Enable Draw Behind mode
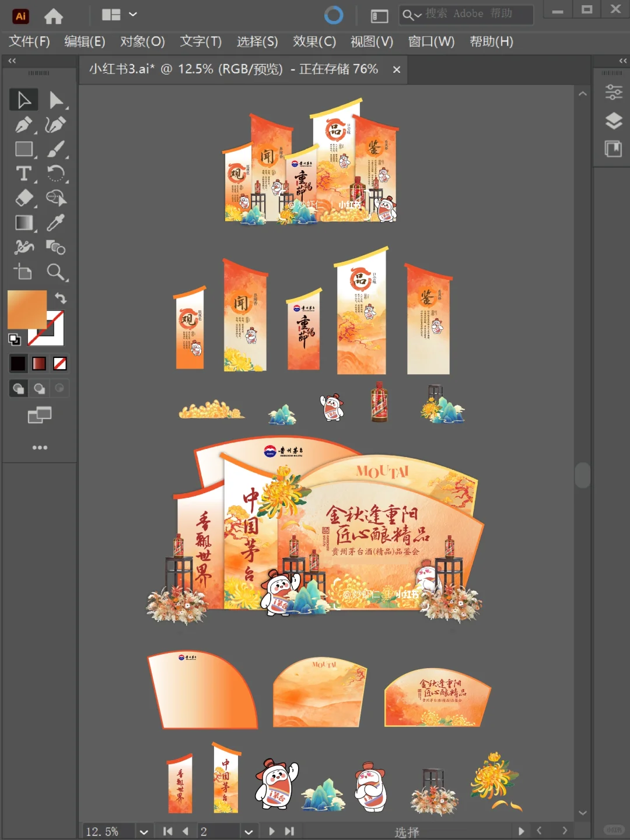630x840 pixels. [39, 388]
